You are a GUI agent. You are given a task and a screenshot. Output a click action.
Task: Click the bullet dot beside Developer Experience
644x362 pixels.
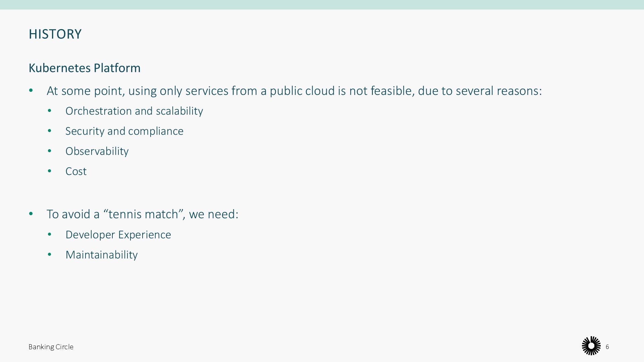click(x=50, y=235)
